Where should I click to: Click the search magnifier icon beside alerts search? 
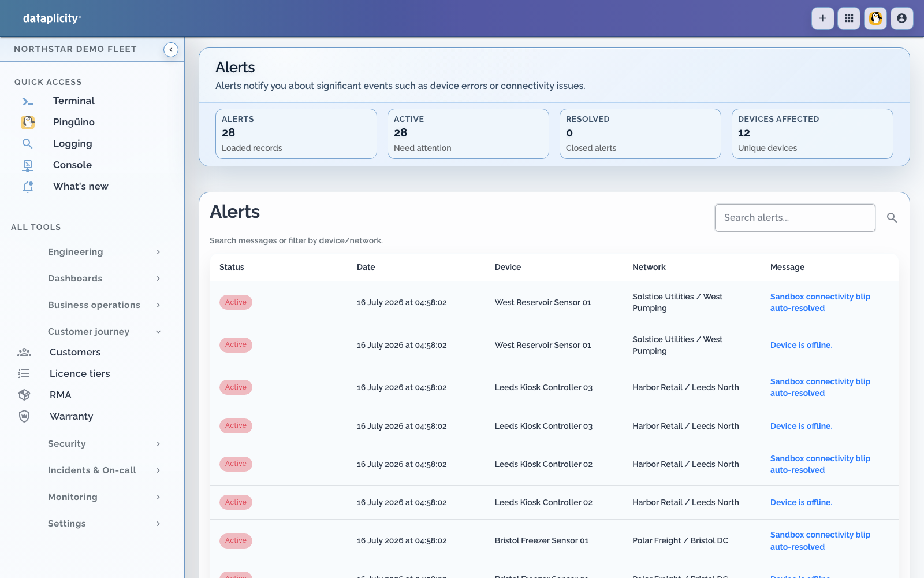pos(892,218)
